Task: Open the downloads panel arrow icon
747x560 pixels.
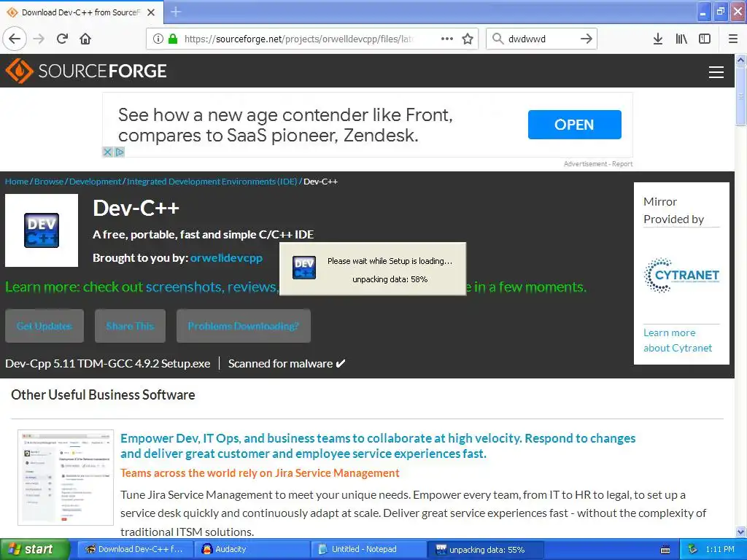Action: (x=658, y=39)
